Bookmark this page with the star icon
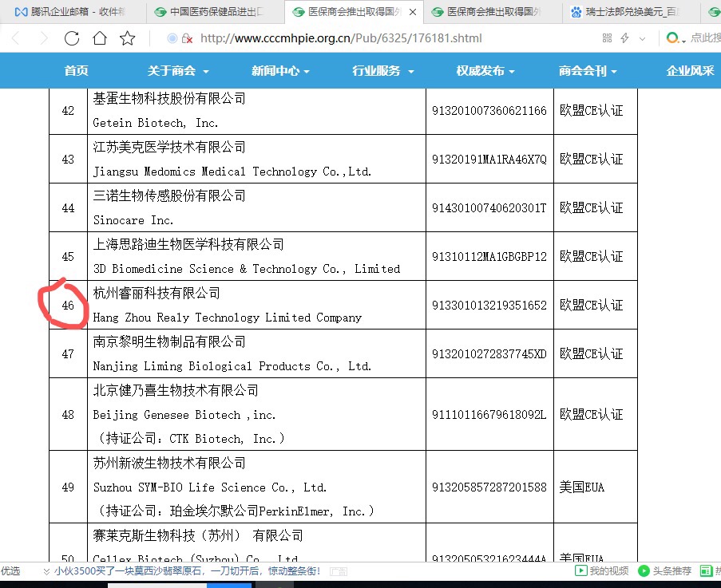721x588 pixels. pos(128,38)
